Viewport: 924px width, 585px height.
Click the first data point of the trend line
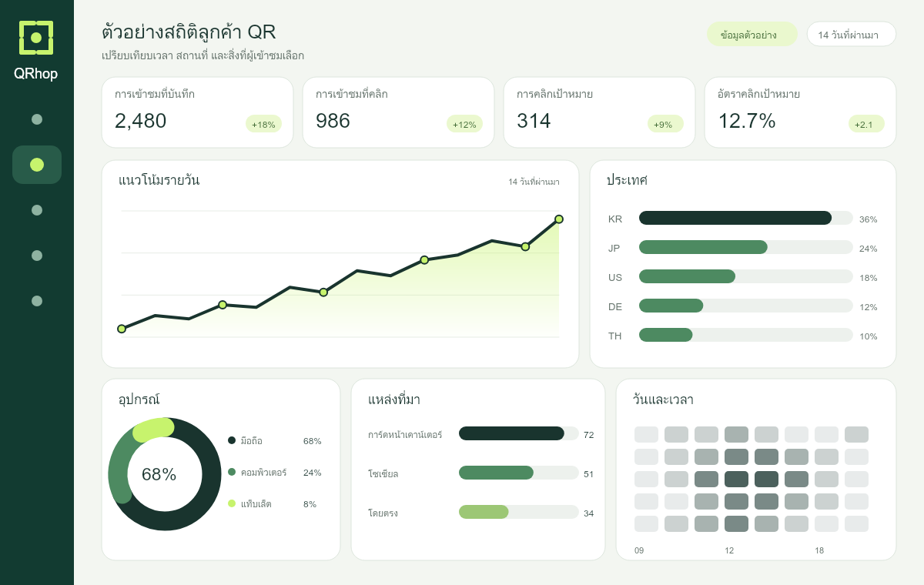click(122, 329)
